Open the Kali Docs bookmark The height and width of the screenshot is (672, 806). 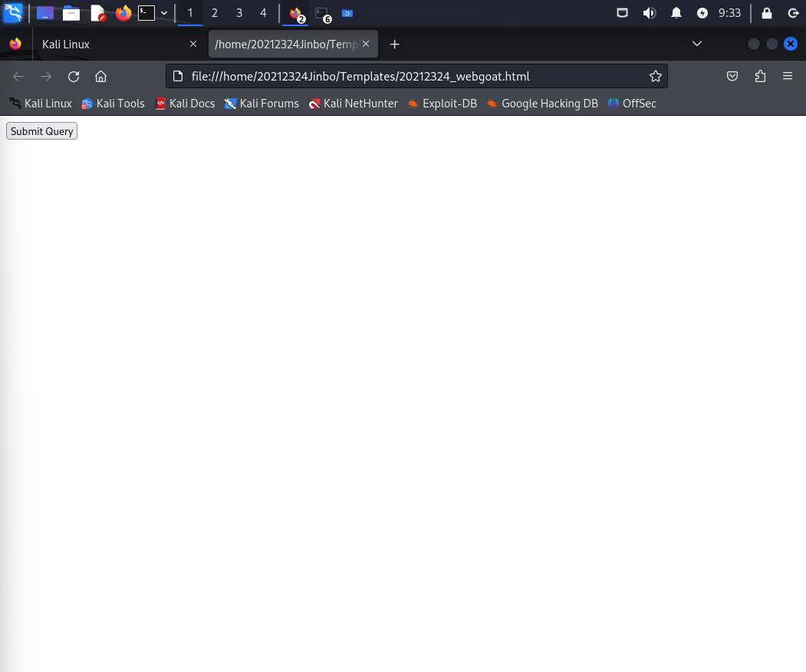point(185,104)
